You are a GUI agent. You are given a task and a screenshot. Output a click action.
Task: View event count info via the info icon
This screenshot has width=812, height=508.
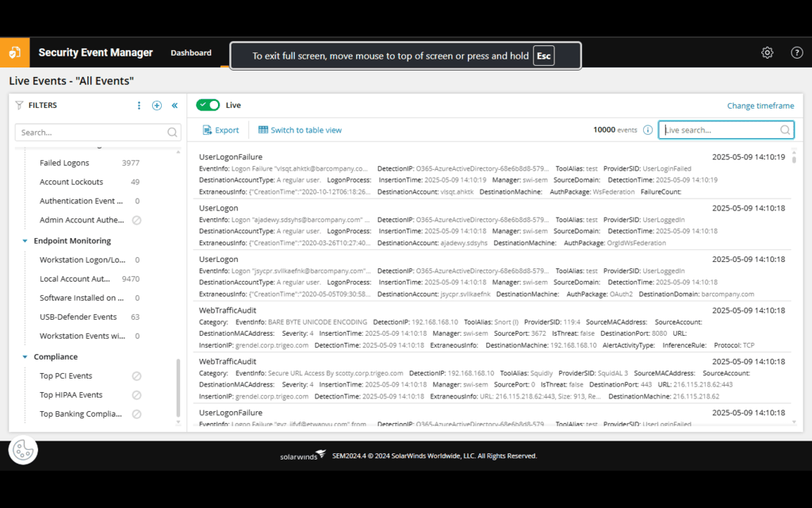point(648,129)
